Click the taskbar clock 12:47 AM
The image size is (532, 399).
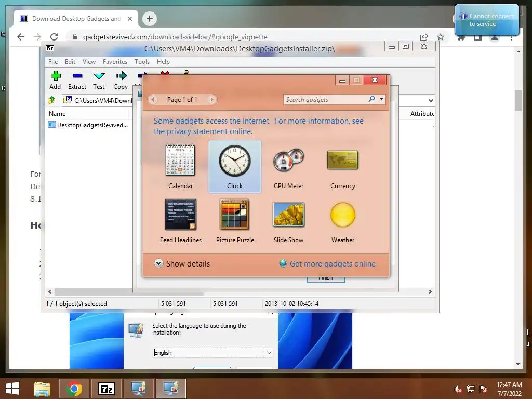509,389
